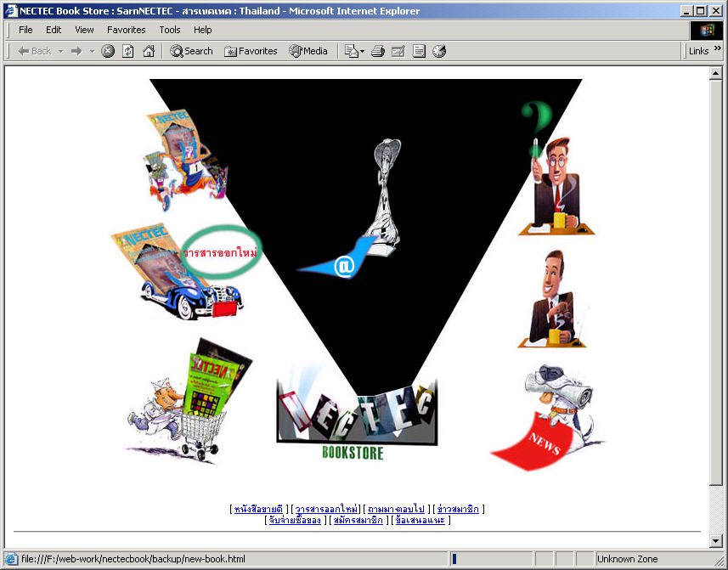The height and width of the screenshot is (570, 728).
Task: Open the Favorites toolbar panel
Action: point(251,51)
